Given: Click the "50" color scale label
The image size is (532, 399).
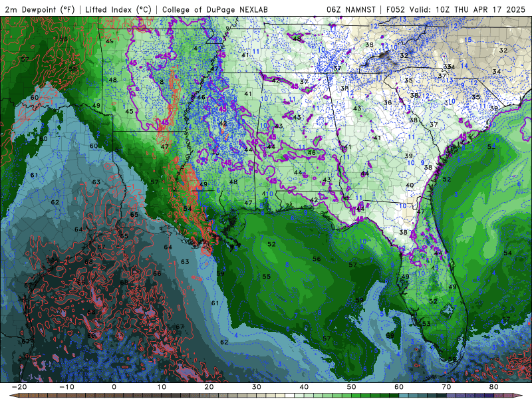Looking at the screenshot, I should (352, 387).
